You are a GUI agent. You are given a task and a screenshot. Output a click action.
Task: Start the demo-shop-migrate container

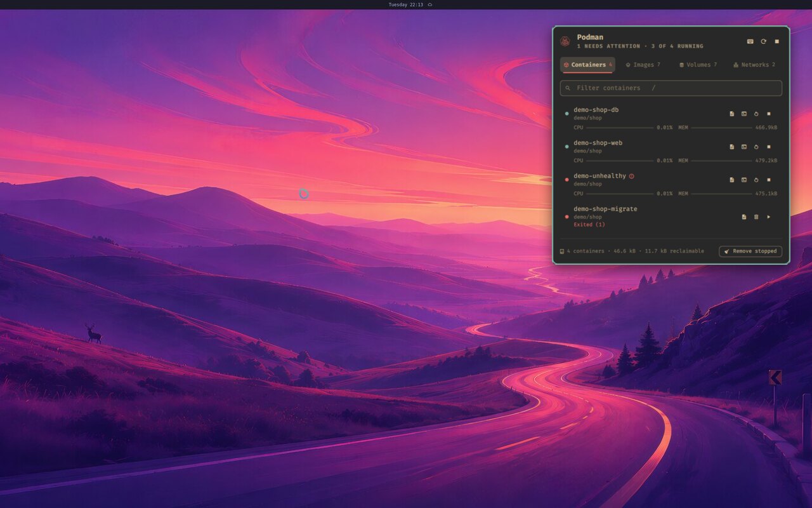pyautogui.click(x=769, y=217)
